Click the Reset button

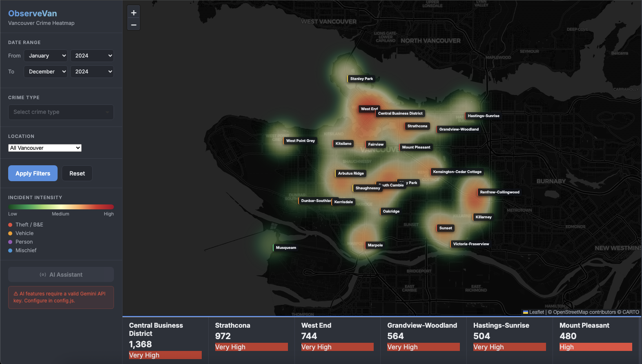click(x=77, y=173)
